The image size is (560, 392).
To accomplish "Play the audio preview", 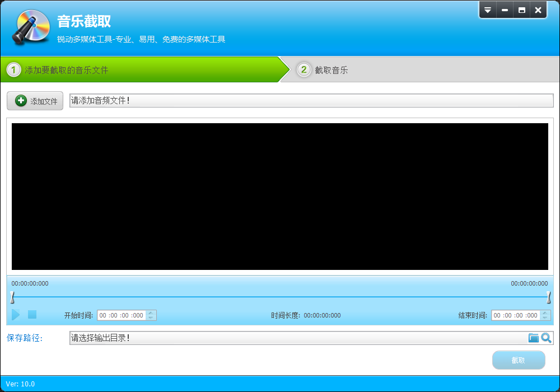I will point(15,315).
